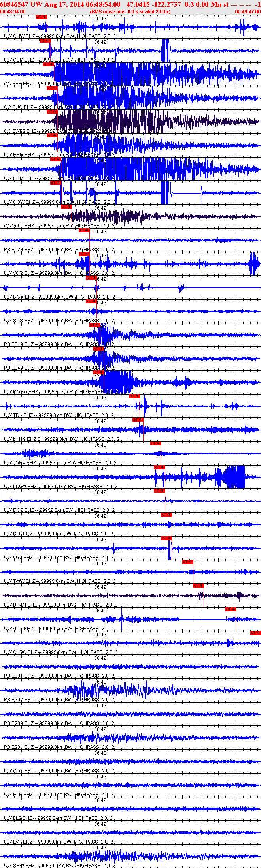Click the RMS noise scaling note in header

130,12
